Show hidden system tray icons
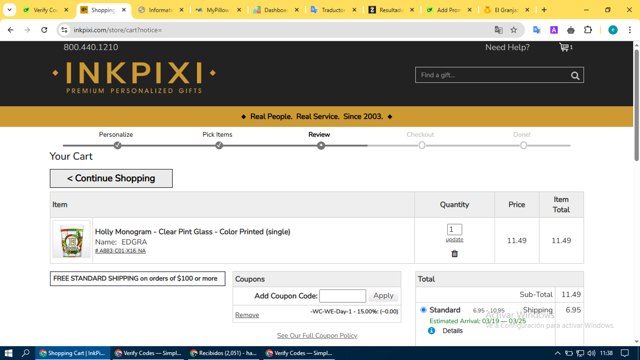 click(x=558, y=353)
